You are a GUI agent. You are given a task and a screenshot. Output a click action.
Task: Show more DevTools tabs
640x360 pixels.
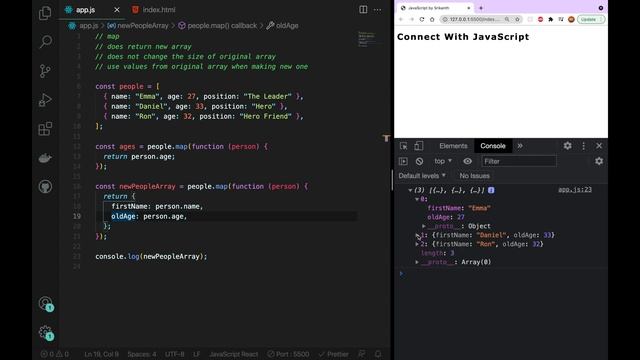click(x=520, y=146)
